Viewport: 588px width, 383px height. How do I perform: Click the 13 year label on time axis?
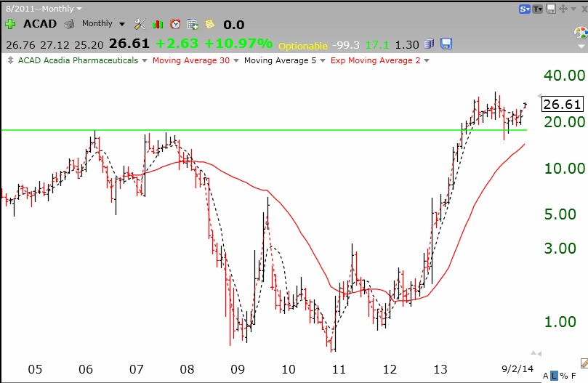[x=440, y=369]
